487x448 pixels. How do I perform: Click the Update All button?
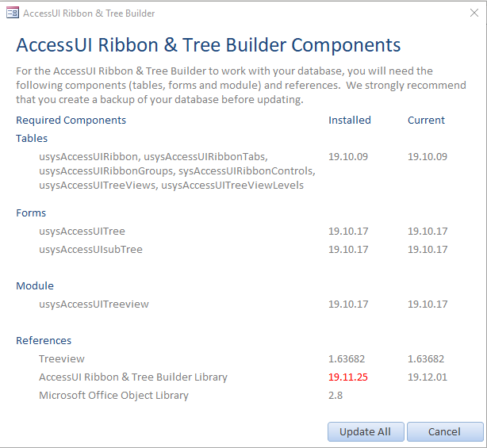pos(366,431)
